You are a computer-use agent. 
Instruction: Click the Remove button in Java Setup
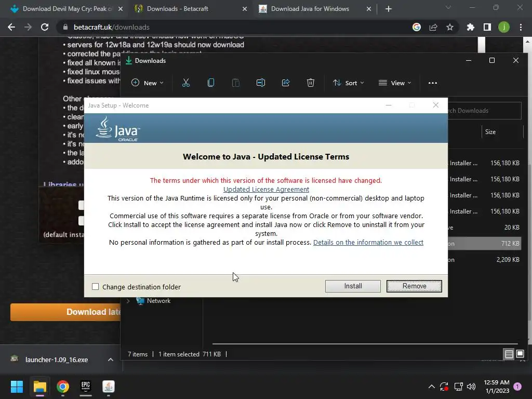(414, 286)
